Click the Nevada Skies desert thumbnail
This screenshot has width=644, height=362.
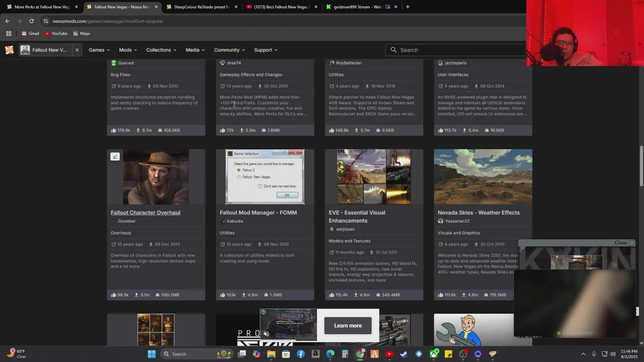click(x=483, y=176)
